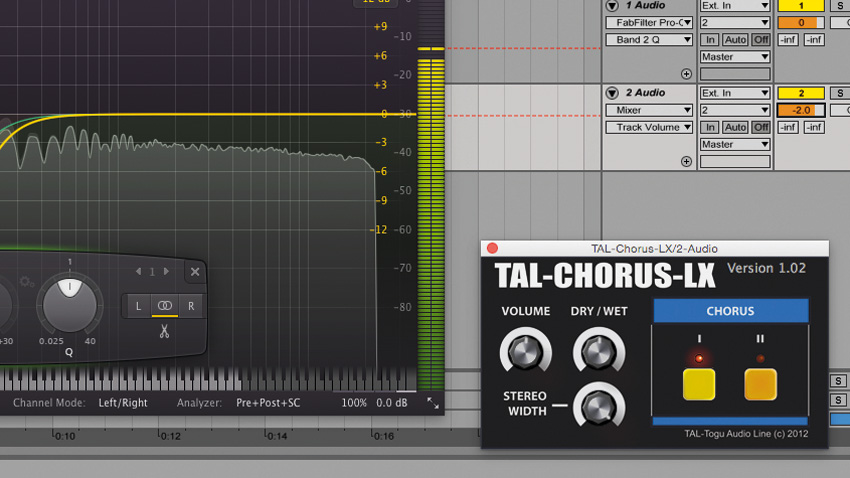Open 2 Audio Ext. In input dropdown
850x478 pixels.
pos(735,93)
